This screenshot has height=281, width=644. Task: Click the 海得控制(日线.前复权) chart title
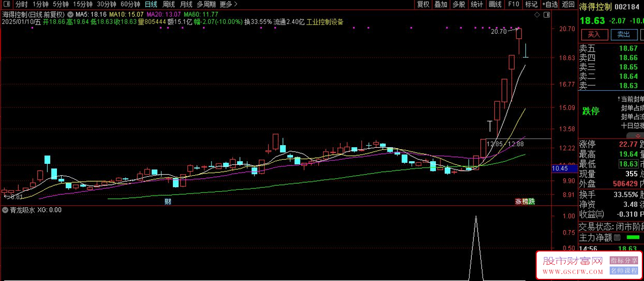[33, 14]
